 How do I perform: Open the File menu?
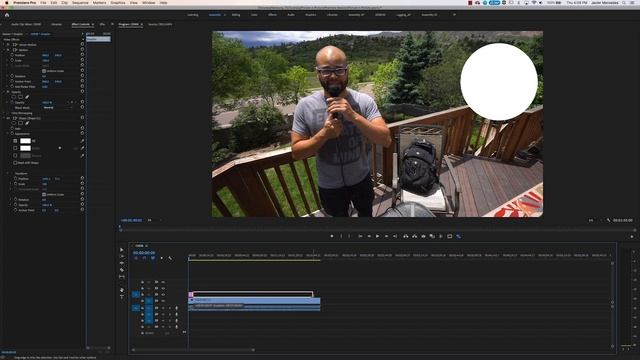(43, 2)
